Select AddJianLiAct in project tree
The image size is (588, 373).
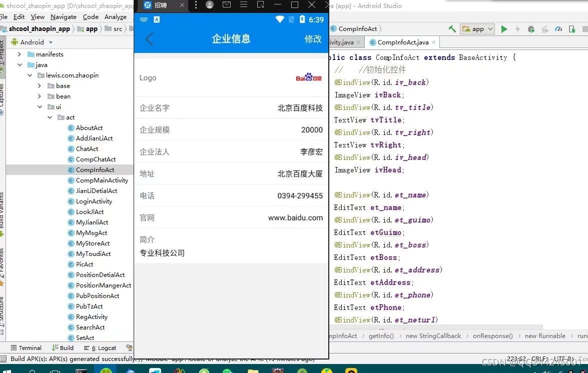[x=94, y=138]
